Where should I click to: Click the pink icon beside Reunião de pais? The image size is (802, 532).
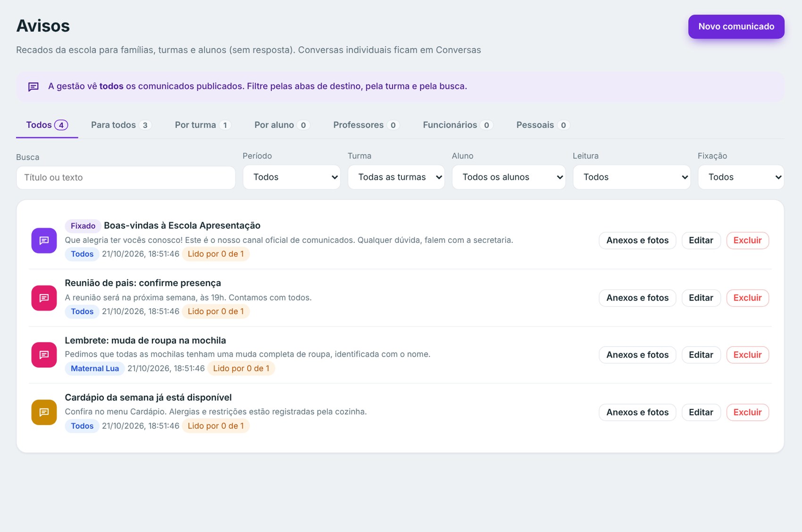click(44, 298)
